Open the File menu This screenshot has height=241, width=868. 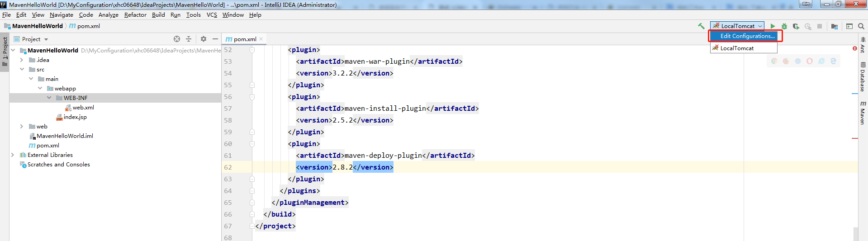point(6,15)
